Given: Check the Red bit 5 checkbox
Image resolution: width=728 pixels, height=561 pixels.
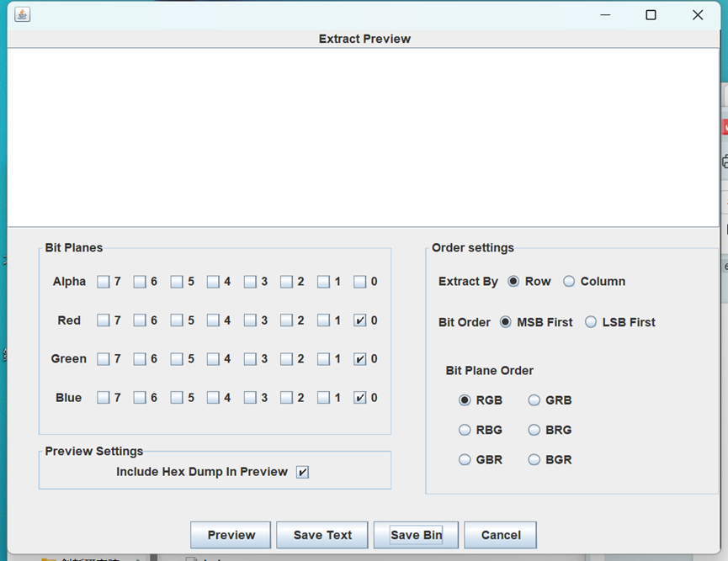Looking at the screenshot, I should pos(177,320).
